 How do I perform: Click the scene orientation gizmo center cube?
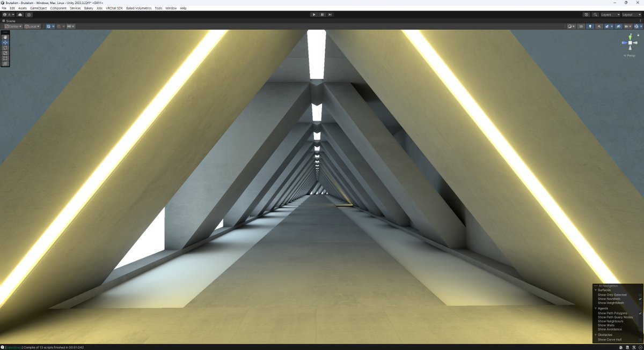tap(630, 42)
